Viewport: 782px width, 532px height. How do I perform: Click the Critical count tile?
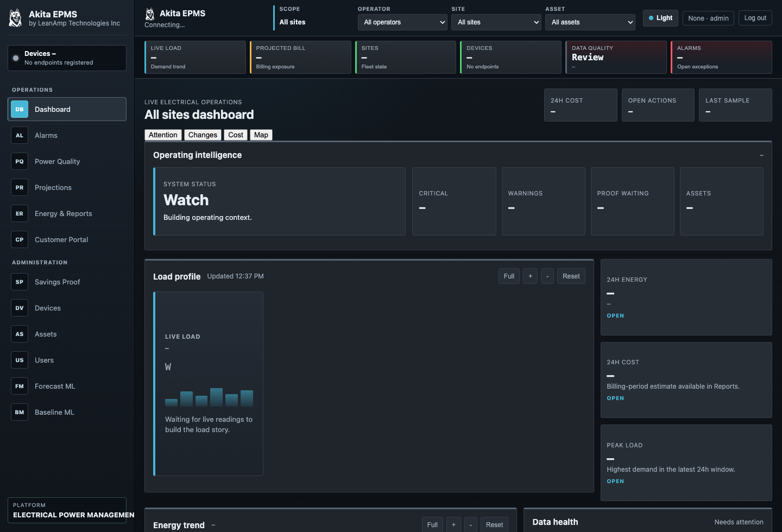[x=454, y=201]
